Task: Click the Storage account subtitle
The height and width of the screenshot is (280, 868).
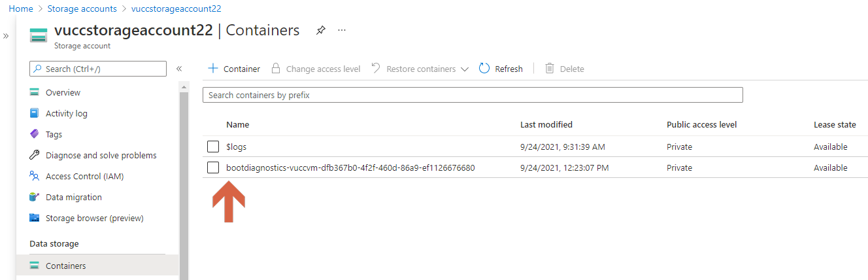Action: click(x=82, y=46)
